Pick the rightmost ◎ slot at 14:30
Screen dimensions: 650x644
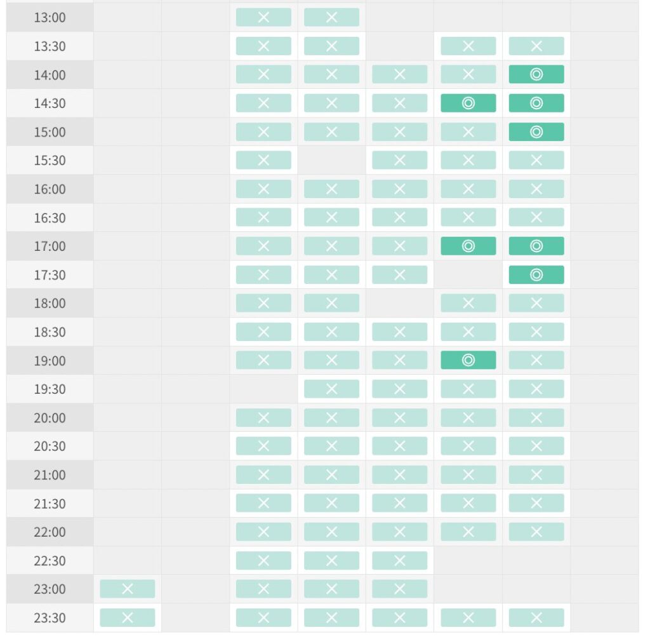pos(536,104)
